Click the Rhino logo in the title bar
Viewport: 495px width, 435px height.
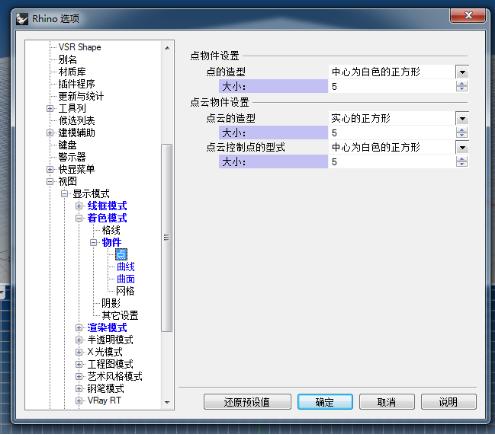click(23, 19)
